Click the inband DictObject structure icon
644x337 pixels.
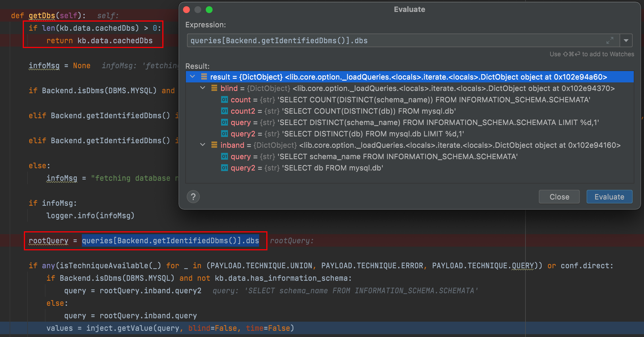coord(214,145)
